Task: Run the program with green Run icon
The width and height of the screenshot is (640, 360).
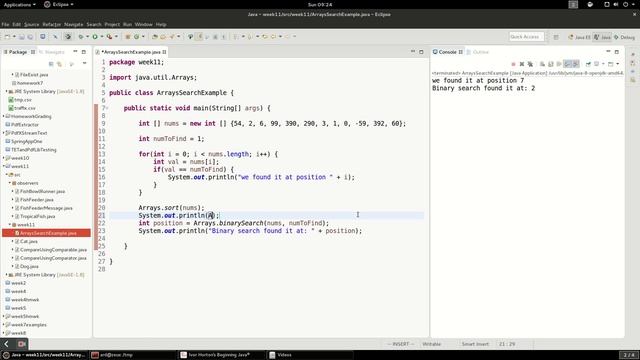Action: tap(95, 37)
